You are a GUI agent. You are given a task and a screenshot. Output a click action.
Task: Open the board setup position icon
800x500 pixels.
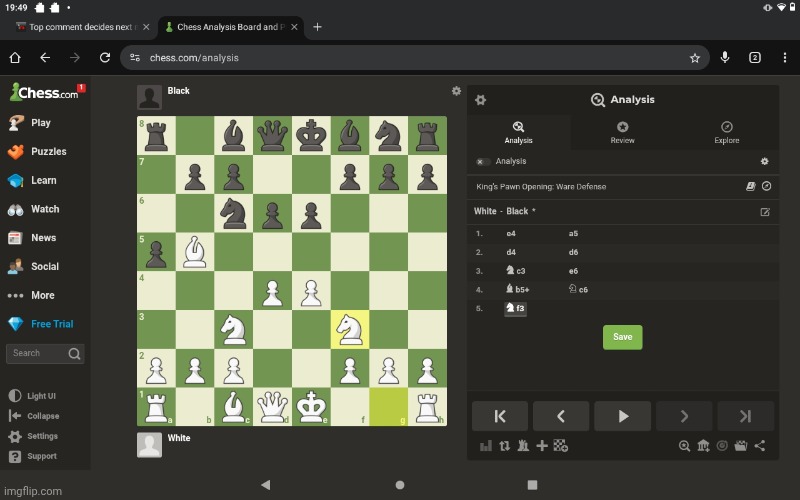click(561, 446)
